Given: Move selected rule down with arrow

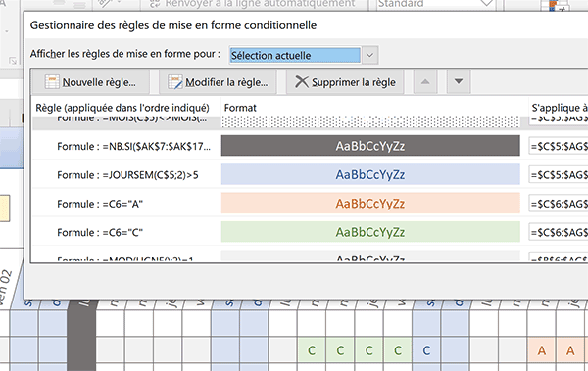Looking at the screenshot, I should click(459, 81).
